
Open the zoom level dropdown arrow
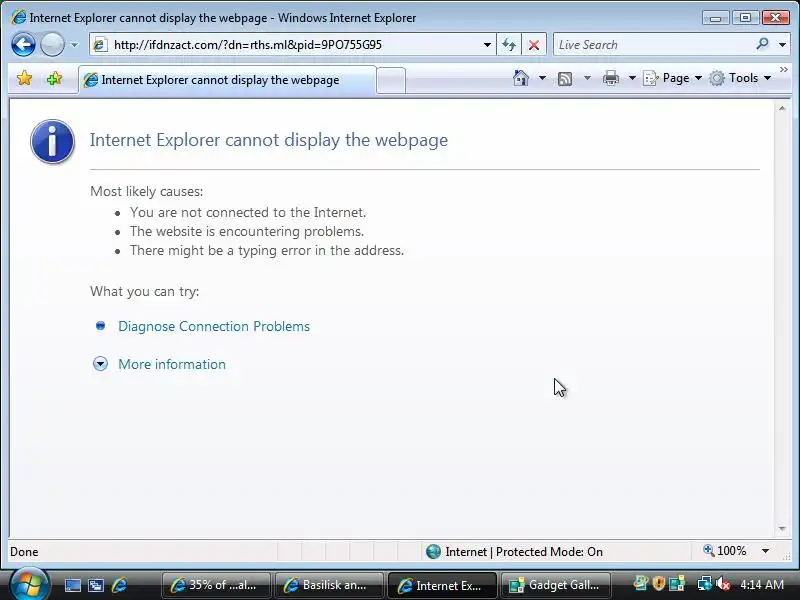pyautogui.click(x=765, y=551)
